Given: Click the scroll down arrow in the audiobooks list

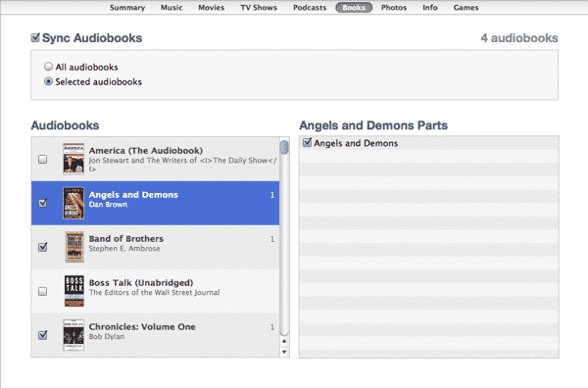Looking at the screenshot, I should (284, 352).
